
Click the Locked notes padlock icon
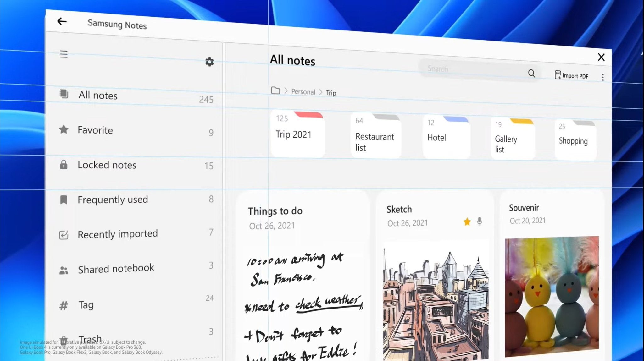pos(64,164)
